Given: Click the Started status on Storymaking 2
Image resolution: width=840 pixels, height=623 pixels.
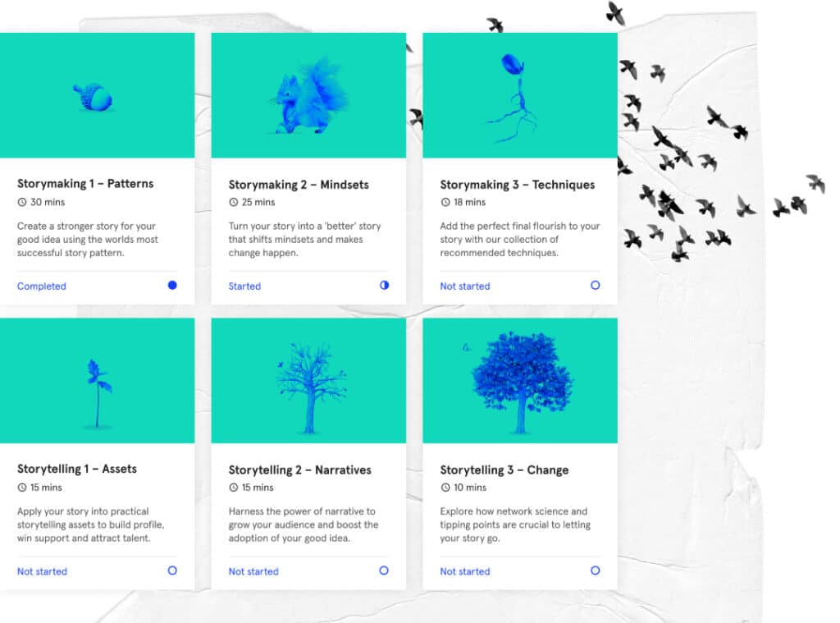Looking at the screenshot, I should pyautogui.click(x=244, y=286).
